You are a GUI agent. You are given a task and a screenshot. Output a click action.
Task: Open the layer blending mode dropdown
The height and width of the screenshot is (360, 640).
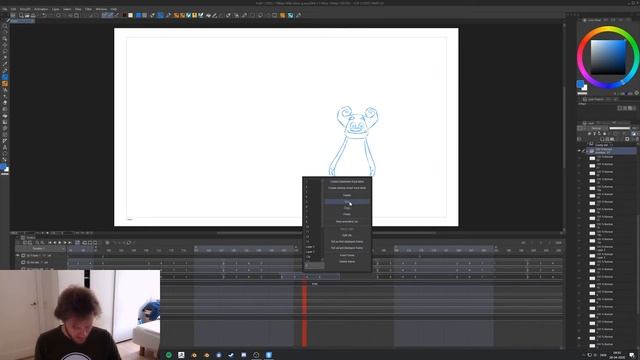597,128
